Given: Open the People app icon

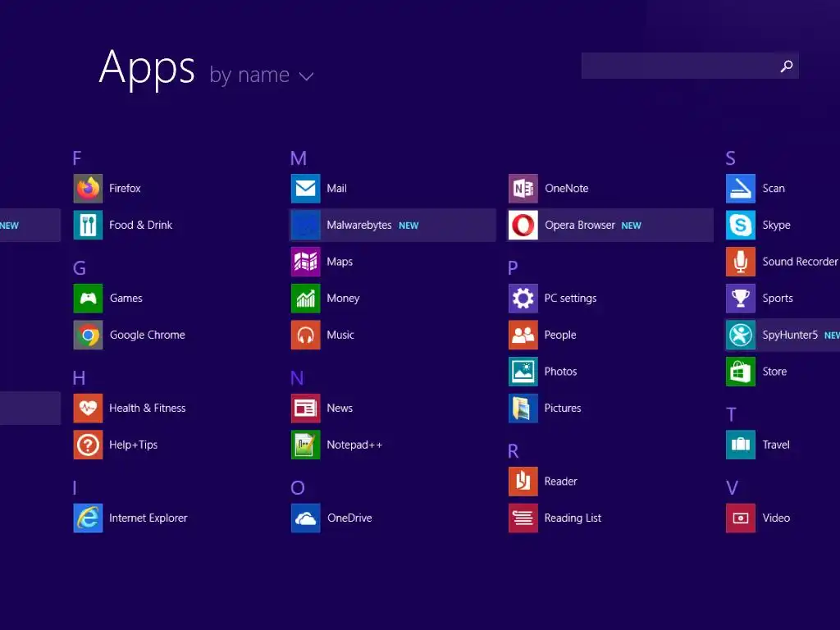Looking at the screenshot, I should (x=523, y=335).
